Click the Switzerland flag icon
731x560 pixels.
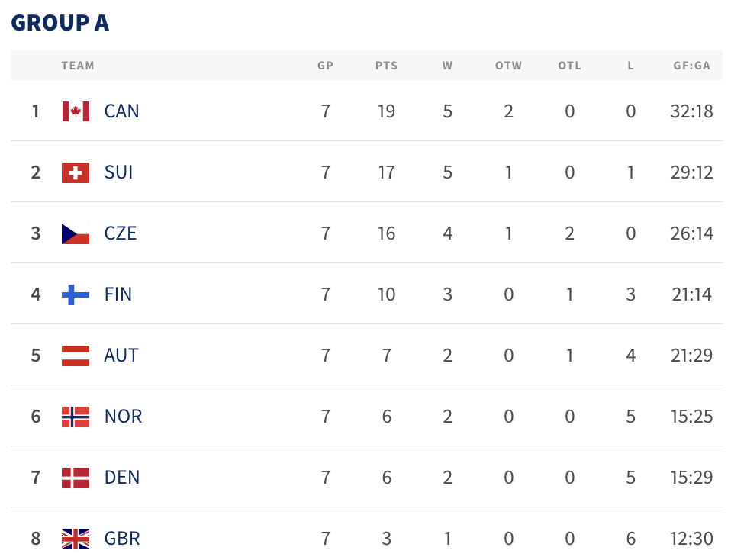[76, 172]
